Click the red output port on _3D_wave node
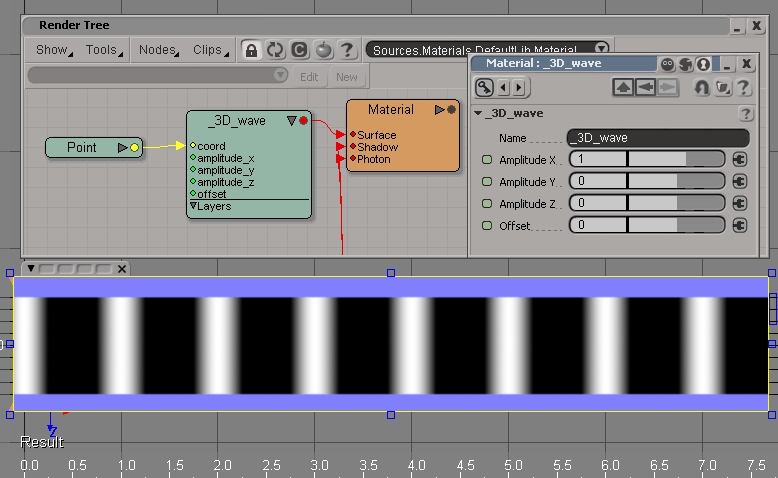 [x=304, y=121]
